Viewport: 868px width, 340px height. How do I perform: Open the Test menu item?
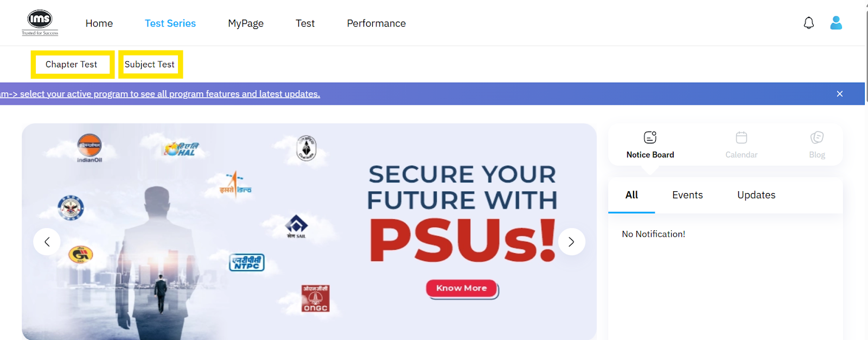[x=305, y=23]
